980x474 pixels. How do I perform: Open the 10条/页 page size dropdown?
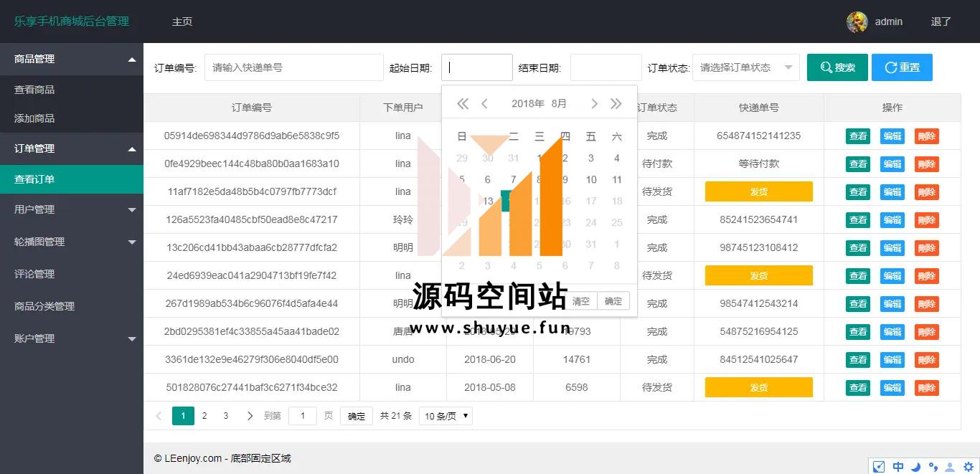pos(446,416)
